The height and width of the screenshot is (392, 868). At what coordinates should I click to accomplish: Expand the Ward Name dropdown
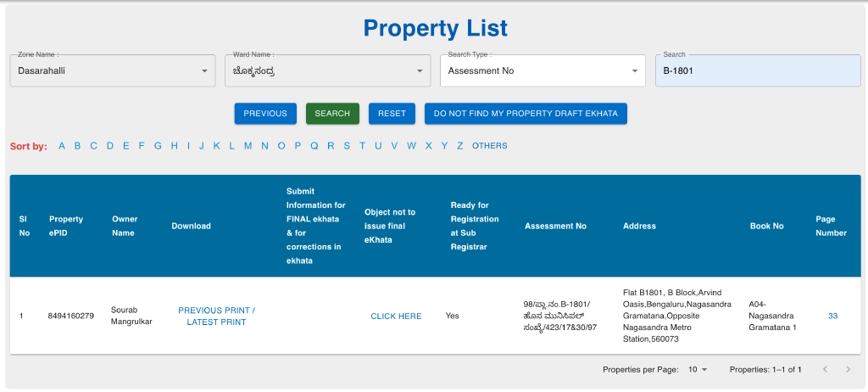pyautogui.click(x=328, y=71)
